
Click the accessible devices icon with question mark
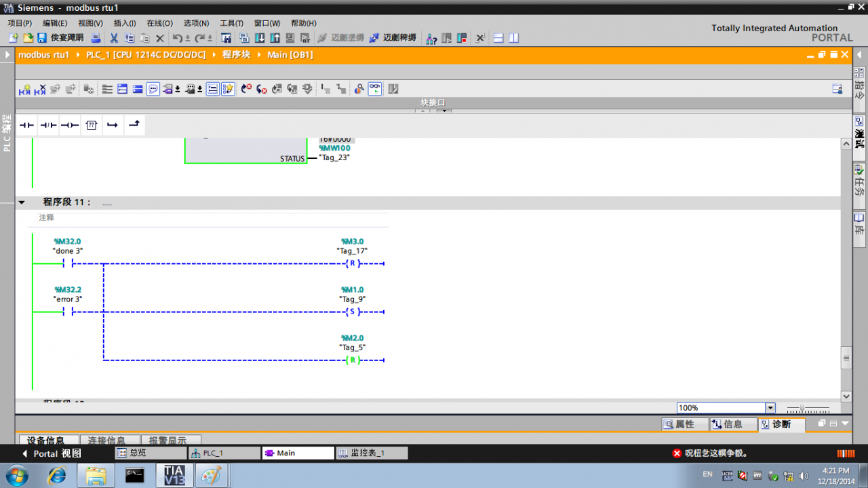coord(431,38)
